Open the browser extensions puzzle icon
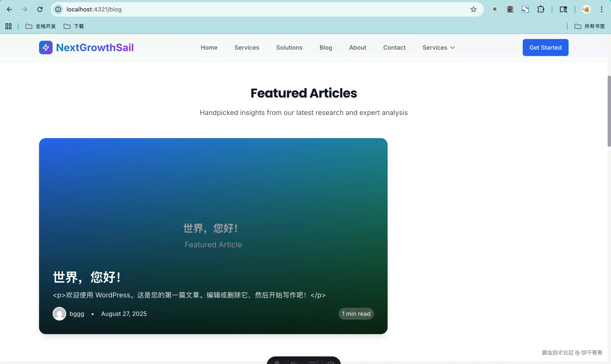Viewport: 611px width, 364px height. [x=541, y=9]
